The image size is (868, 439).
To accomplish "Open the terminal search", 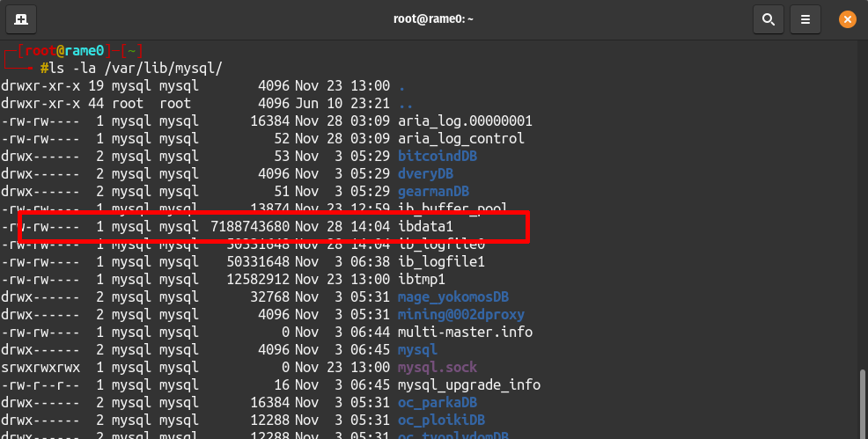I will tap(769, 19).
